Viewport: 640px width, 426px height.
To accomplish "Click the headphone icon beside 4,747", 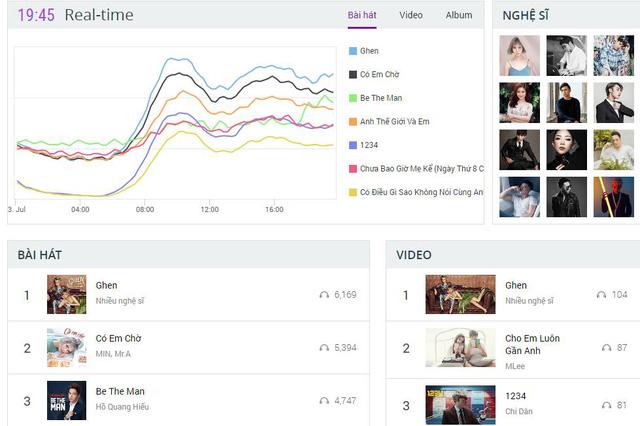I will (x=324, y=400).
